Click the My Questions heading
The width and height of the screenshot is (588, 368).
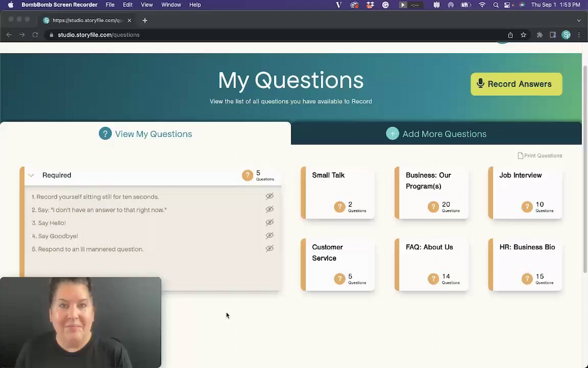coord(291,80)
